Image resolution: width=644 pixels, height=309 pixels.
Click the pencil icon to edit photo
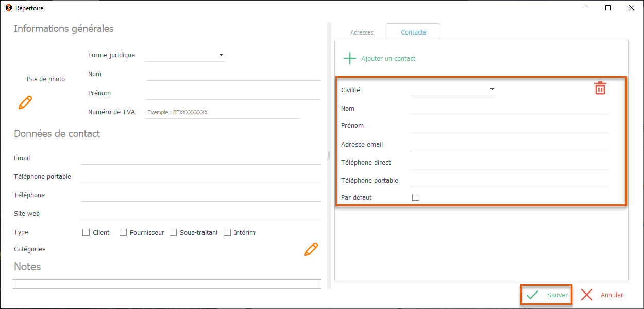25,102
